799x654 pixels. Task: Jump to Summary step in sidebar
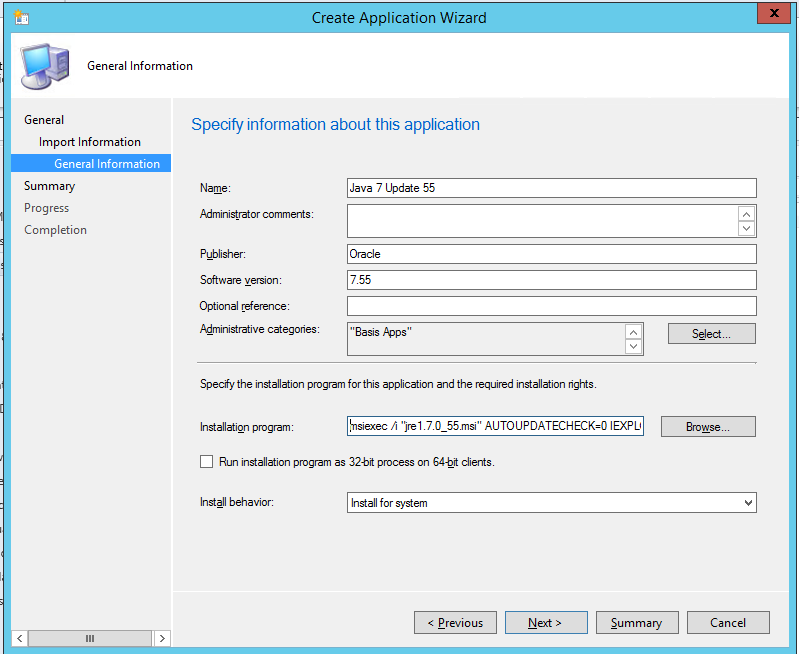[x=49, y=186]
